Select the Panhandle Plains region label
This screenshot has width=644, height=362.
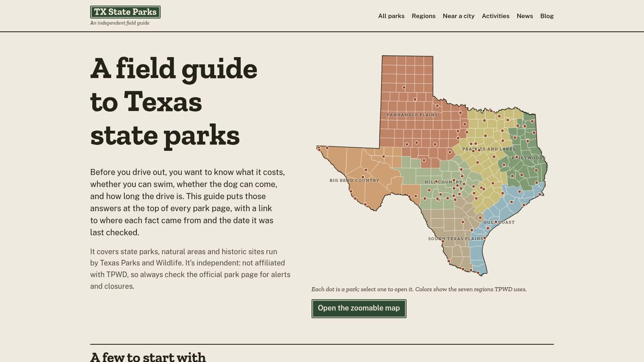pos(412,115)
